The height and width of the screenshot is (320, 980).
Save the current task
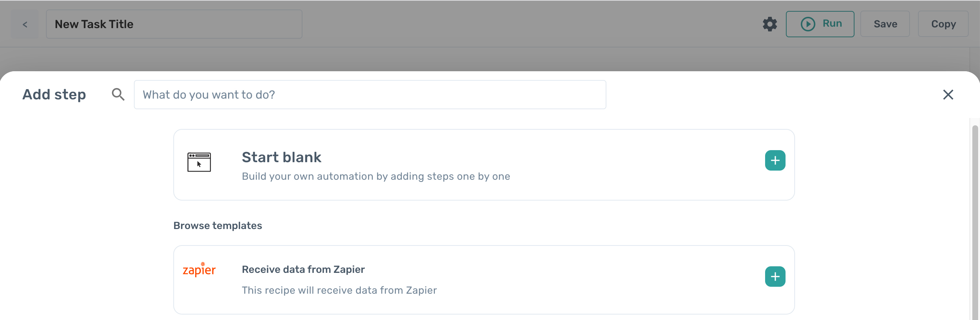click(884, 24)
